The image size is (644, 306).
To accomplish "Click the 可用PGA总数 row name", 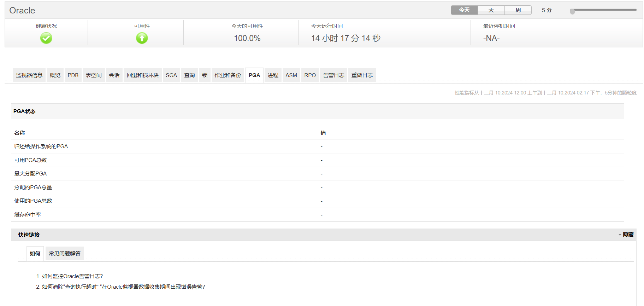I will click(x=30, y=160).
